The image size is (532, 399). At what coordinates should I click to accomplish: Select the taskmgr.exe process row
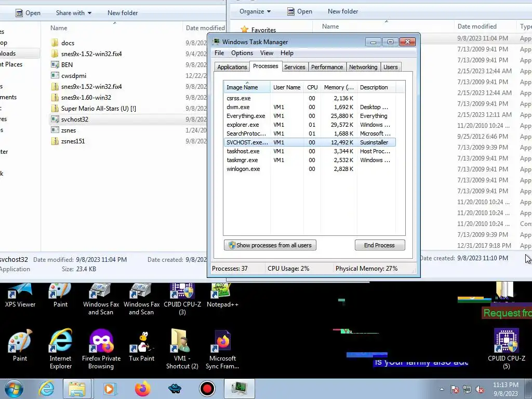[310, 160]
